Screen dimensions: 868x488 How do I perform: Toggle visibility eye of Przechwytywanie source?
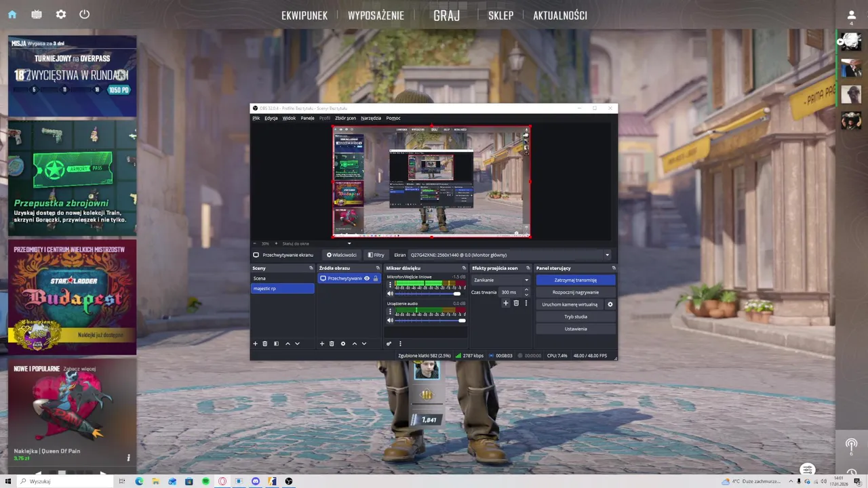tap(367, 278)
